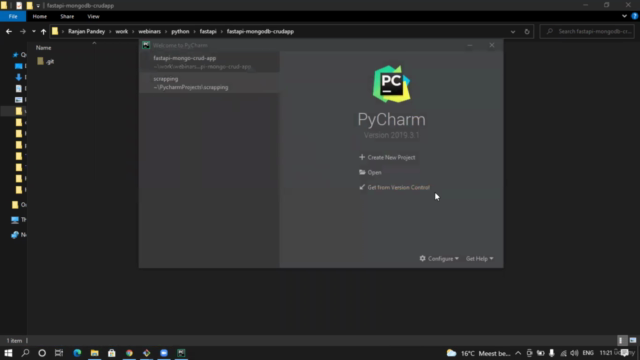The height and width of the screenshot is (360, 640).
Task: Switch to large icons view in status bar
Action: [x=633, y=340]
